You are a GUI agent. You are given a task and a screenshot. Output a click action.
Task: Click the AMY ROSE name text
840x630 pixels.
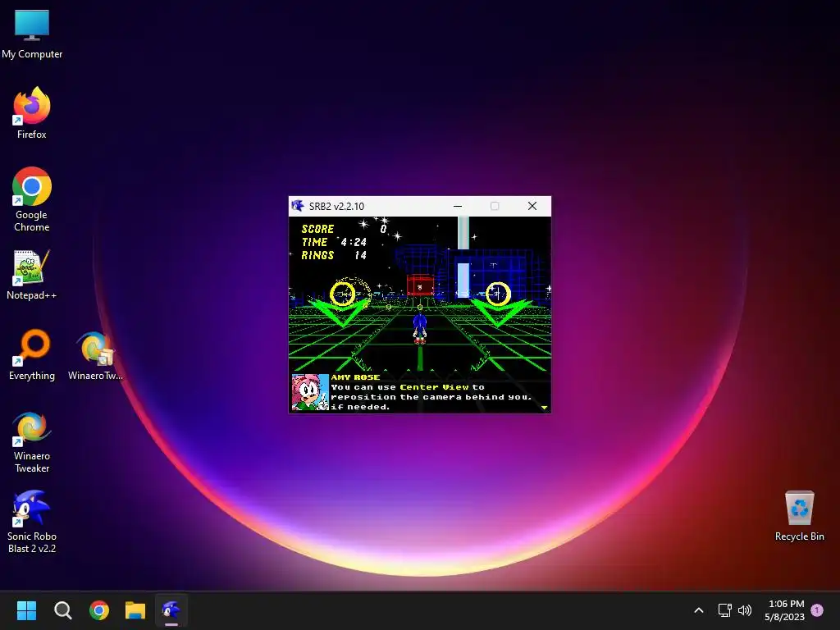pyautogui.click(x=356, y=377)
